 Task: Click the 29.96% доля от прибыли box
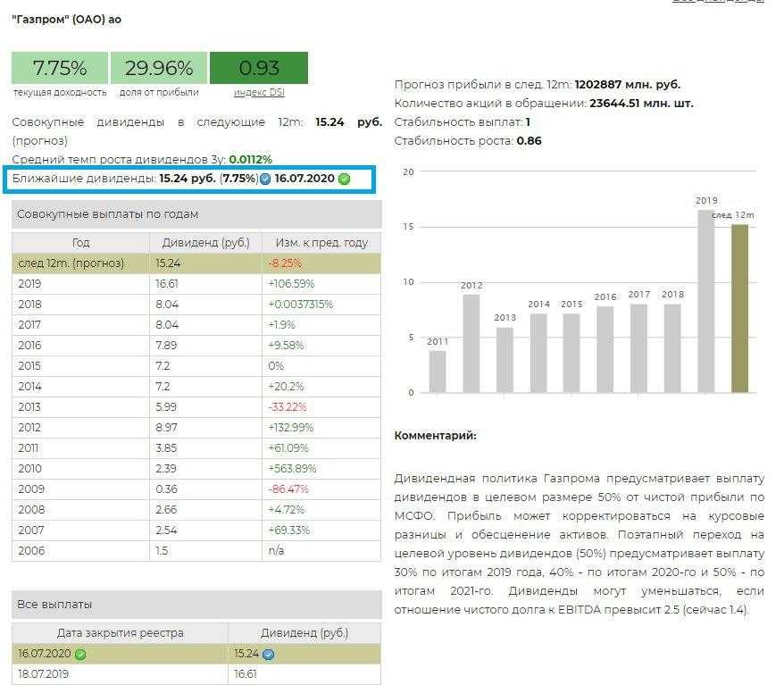coord(159,68)
